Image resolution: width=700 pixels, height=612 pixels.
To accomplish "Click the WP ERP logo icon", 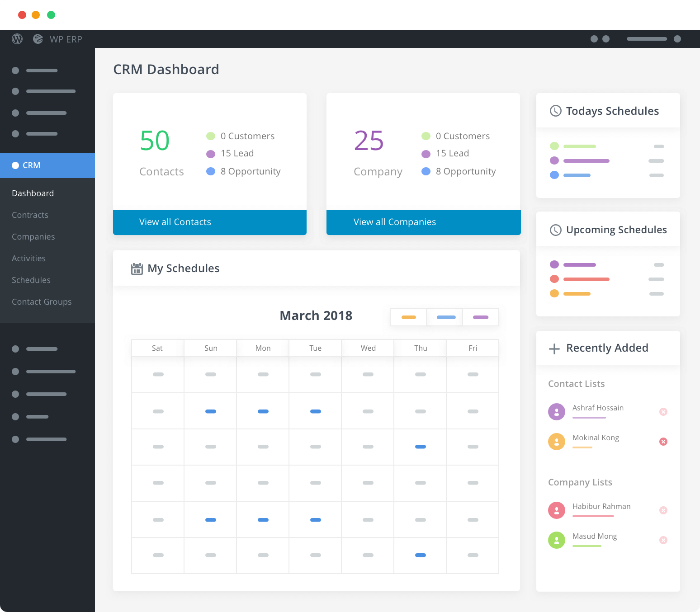I will [37, 39].
